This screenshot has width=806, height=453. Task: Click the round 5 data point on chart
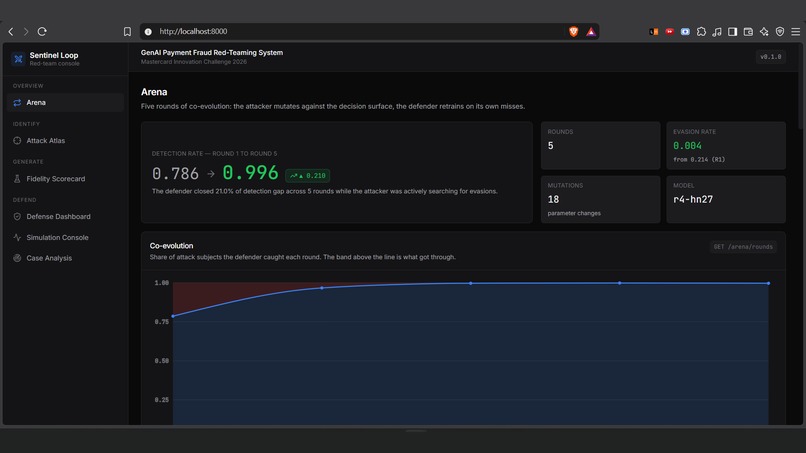768,283
